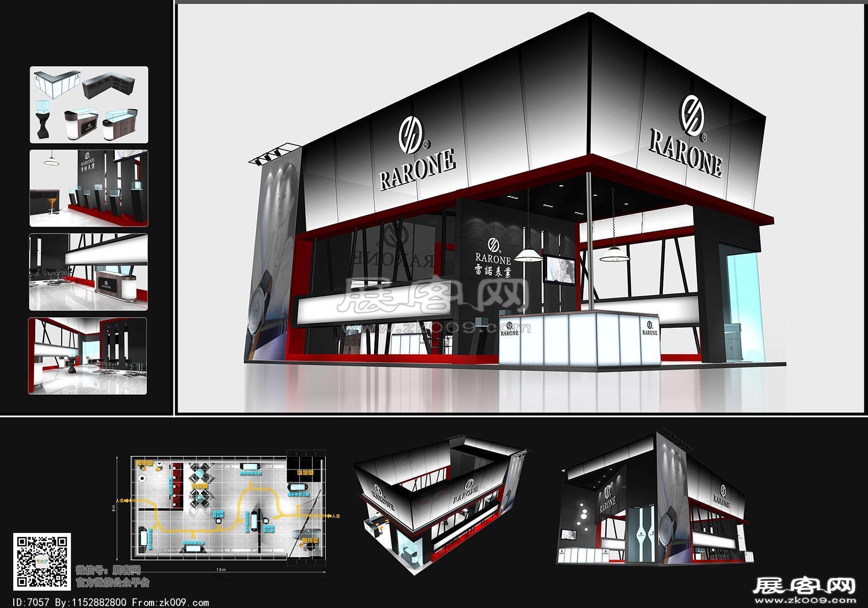Click the 官方微信公众平台 text
Screen dimensions: 868x608
pos(113,581)
